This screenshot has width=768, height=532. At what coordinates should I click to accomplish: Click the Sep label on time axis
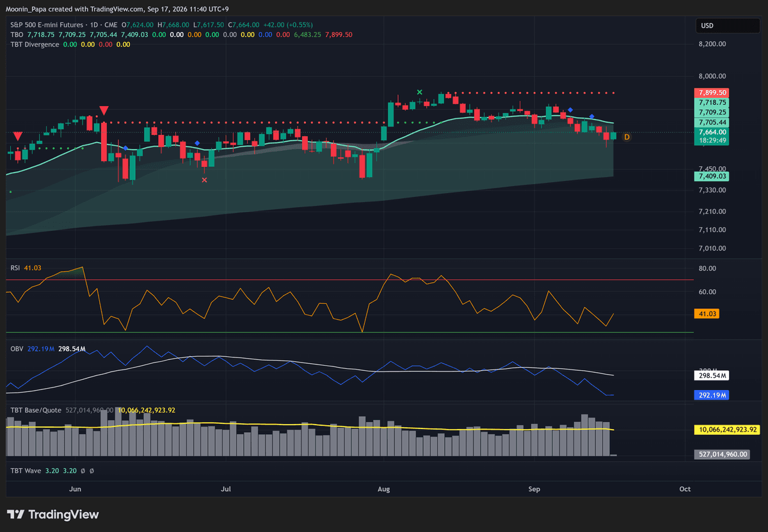pyautogui.click(x=534, y=489)
